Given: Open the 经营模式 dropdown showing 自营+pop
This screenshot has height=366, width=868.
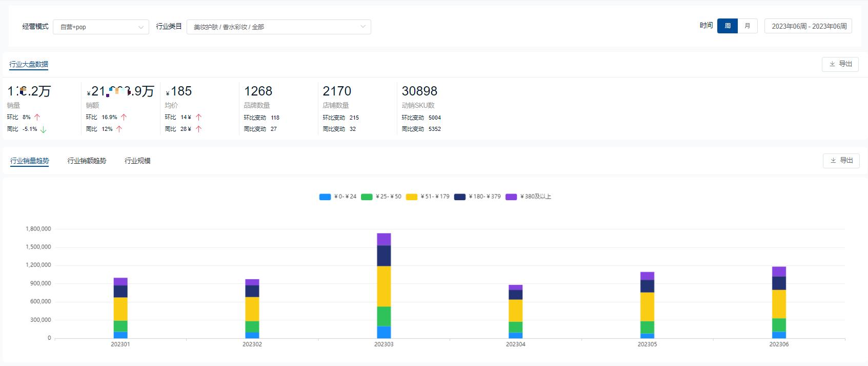Looking at the screenshot, I should click(101, 27).
